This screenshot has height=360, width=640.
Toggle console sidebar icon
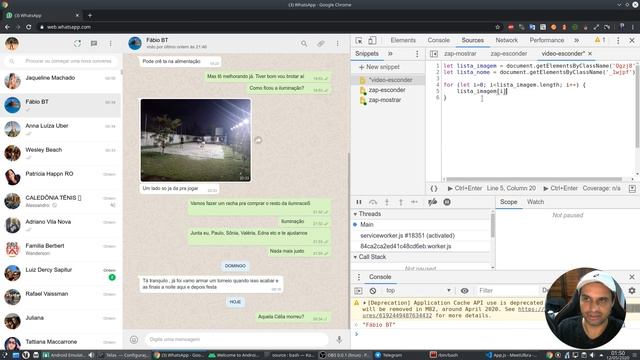[x=358, y=291]
